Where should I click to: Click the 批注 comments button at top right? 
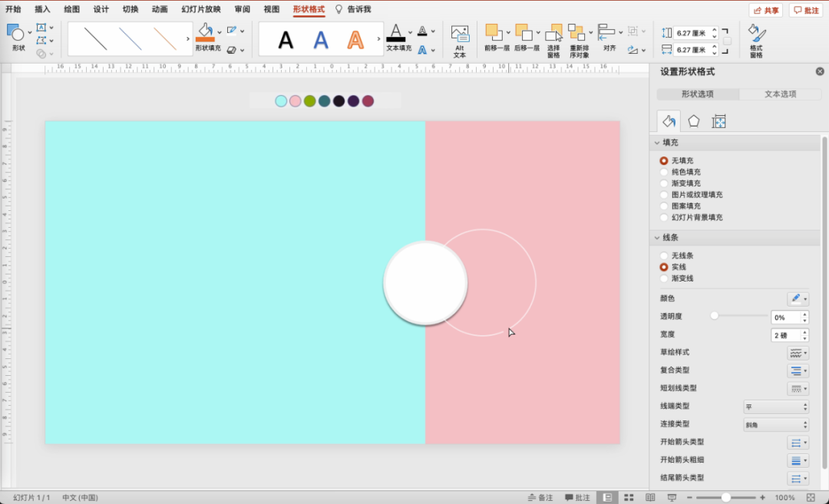[806, 10]
